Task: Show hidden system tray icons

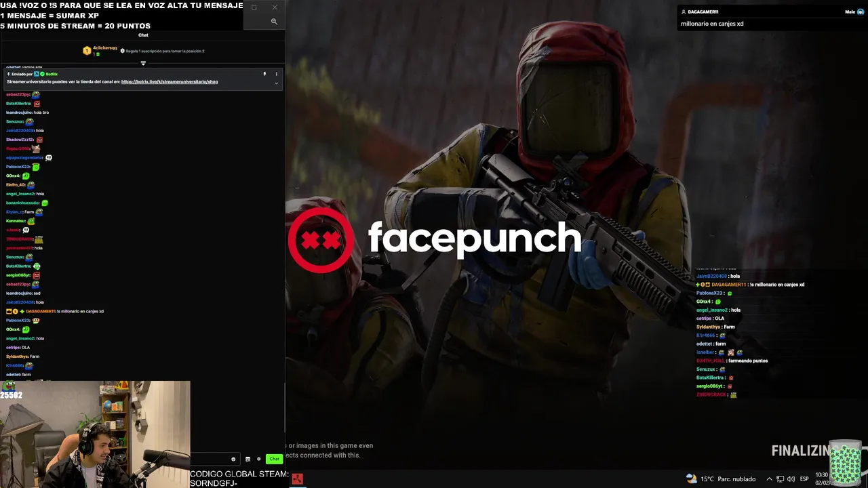Action: pos(769,479)
